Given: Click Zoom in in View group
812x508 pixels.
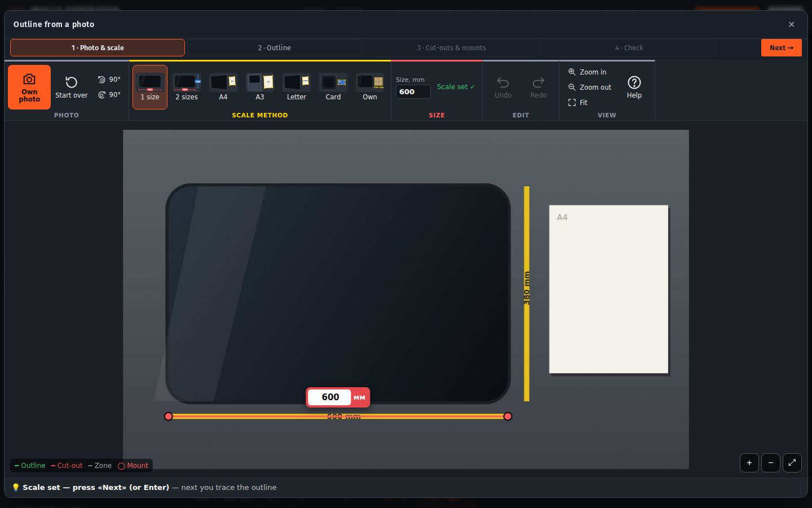Looking at the screenshot, I should (588, 72).
